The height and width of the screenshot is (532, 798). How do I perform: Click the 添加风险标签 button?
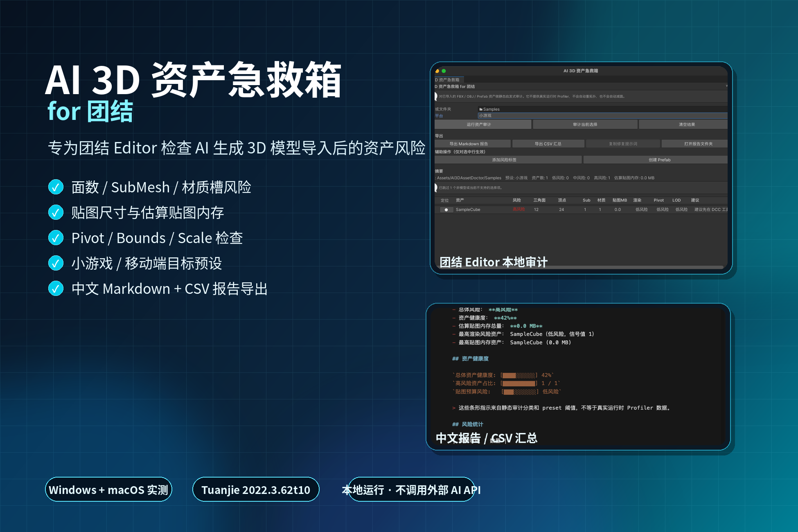508,160
